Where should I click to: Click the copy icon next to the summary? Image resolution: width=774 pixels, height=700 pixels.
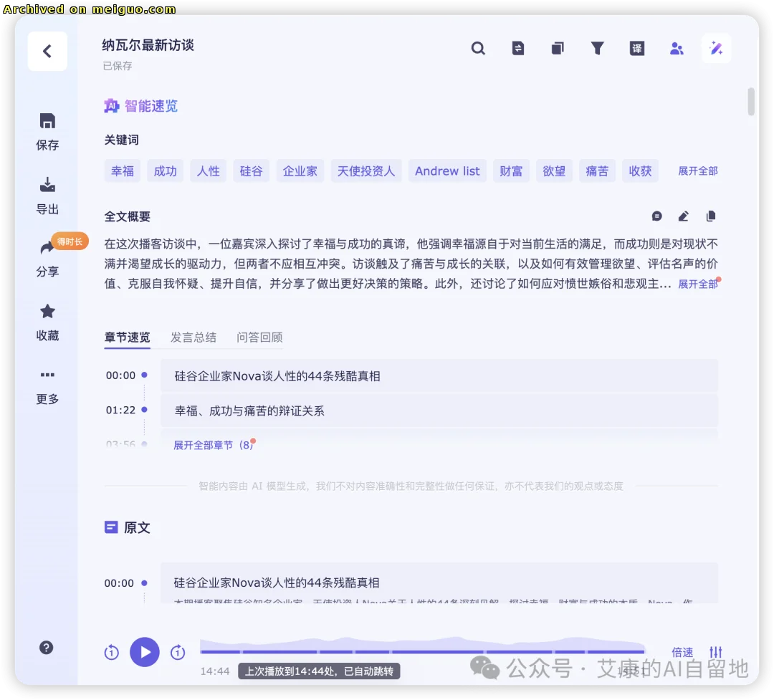coord(710,216)
